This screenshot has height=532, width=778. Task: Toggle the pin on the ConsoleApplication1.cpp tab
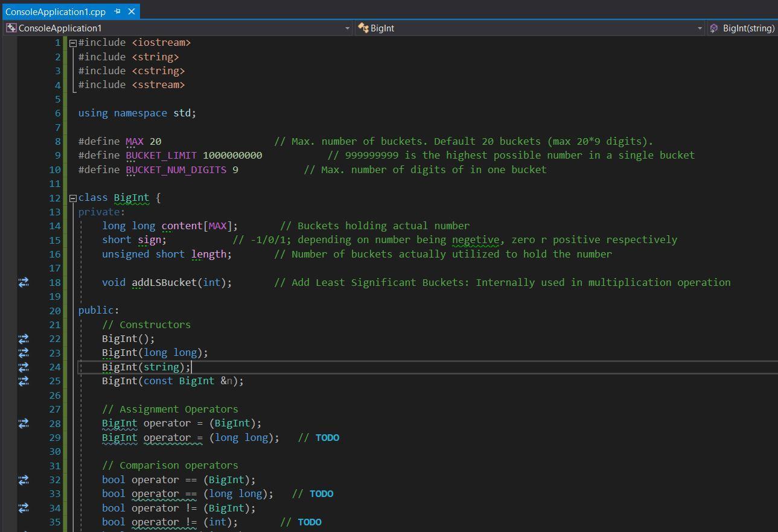coord(118,11)
